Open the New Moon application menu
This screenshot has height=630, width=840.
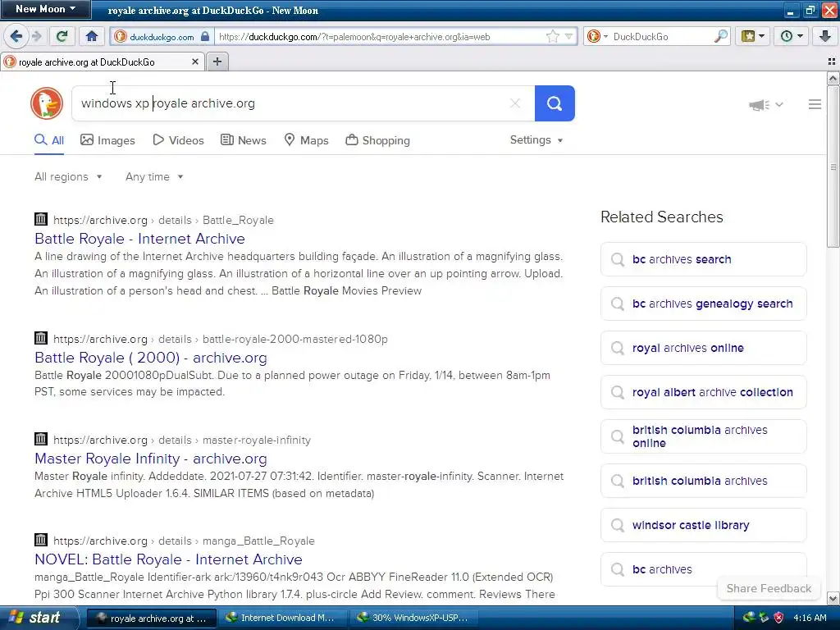point(45,9)
